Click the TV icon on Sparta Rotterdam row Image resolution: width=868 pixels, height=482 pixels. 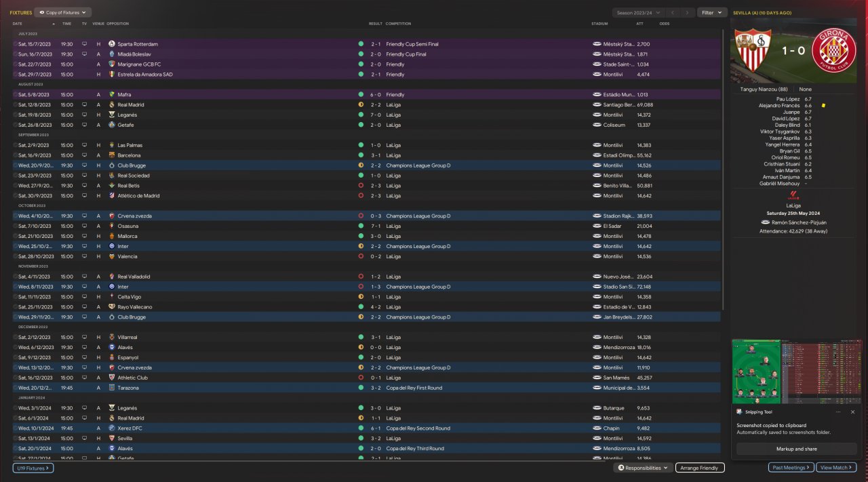85,44
